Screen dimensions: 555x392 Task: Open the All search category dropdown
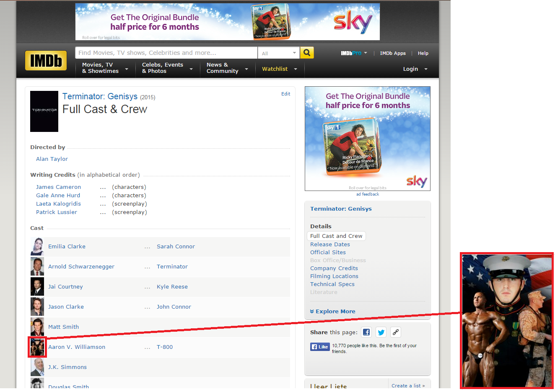(x=279, y=53)
